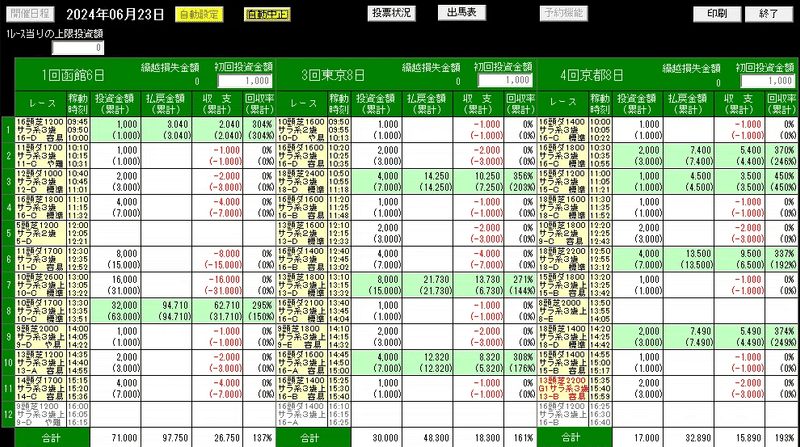Click 函館 loss cell -16,000
Image resolution: width=800 pixels, height=447 pixels.
(217, 285)
